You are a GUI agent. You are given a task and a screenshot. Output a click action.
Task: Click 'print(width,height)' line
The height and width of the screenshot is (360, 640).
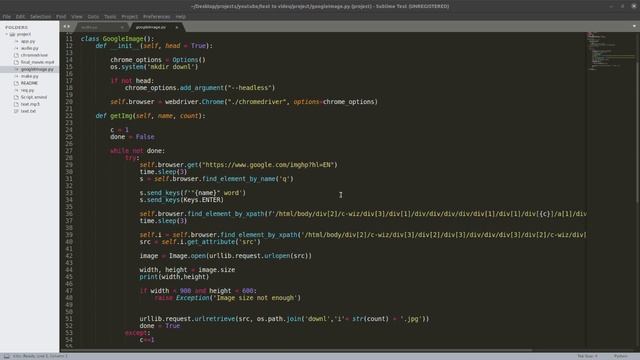pos(174,277)
